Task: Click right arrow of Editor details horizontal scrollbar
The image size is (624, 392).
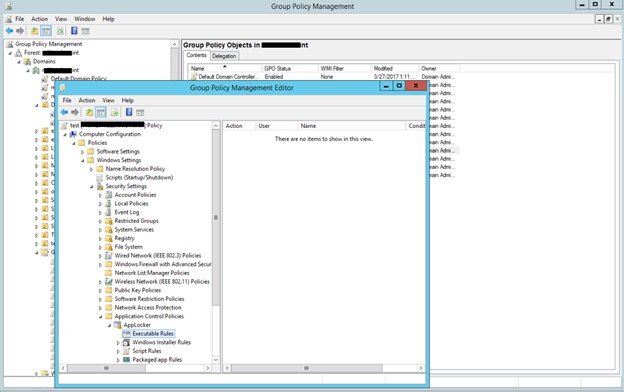Action: [421, 368]
